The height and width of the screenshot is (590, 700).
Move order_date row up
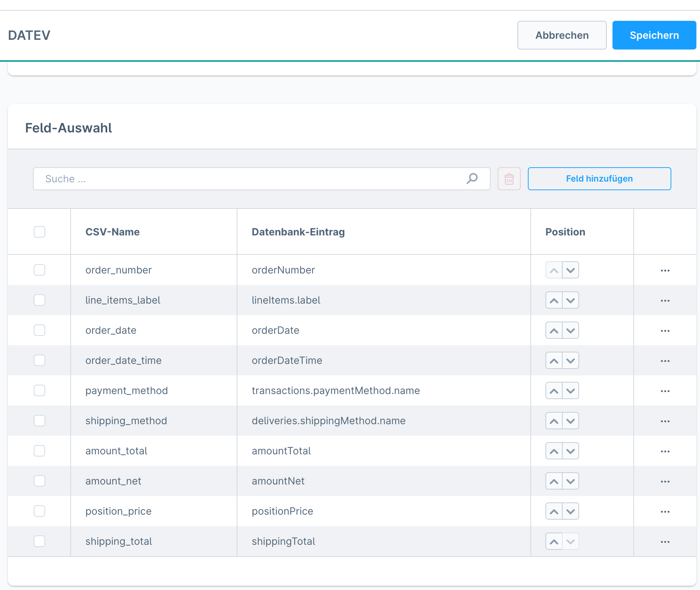point(554,330)
